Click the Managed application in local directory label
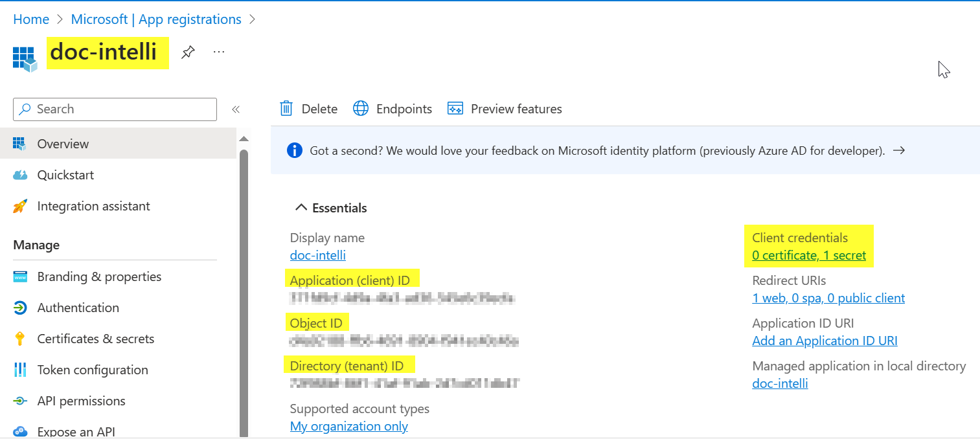The width and height of the screenshot is (980, 439). coord(859,366)
